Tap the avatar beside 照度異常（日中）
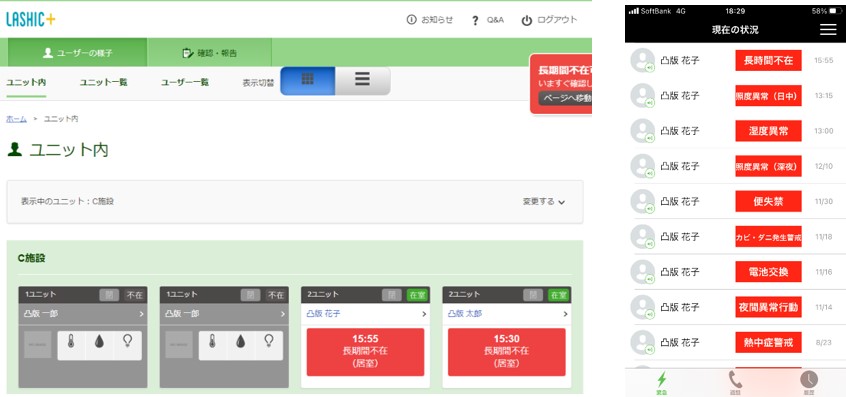This screenshot has width=846, height=397. pyautogui.click(x=643, y=95)
